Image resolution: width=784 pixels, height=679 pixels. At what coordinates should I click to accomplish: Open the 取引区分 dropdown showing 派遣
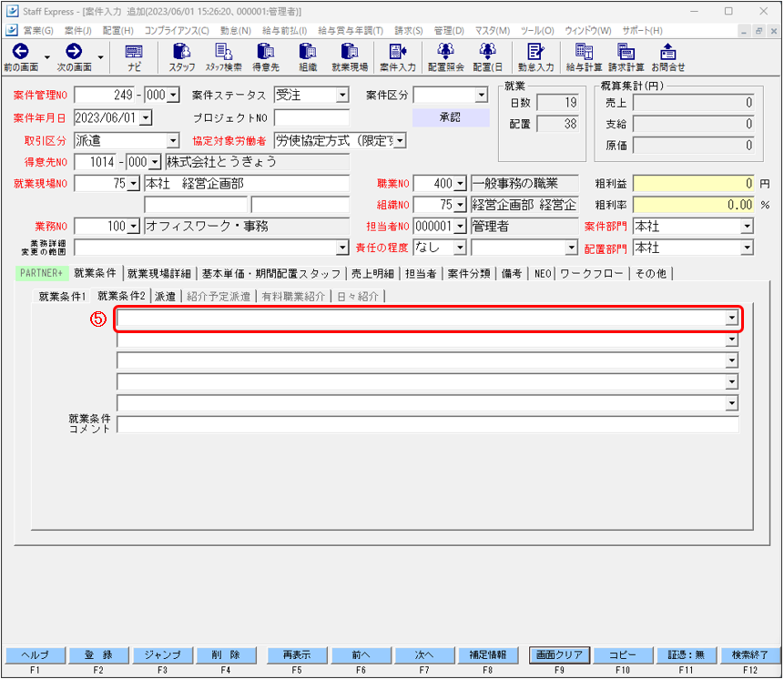[173, 141]
